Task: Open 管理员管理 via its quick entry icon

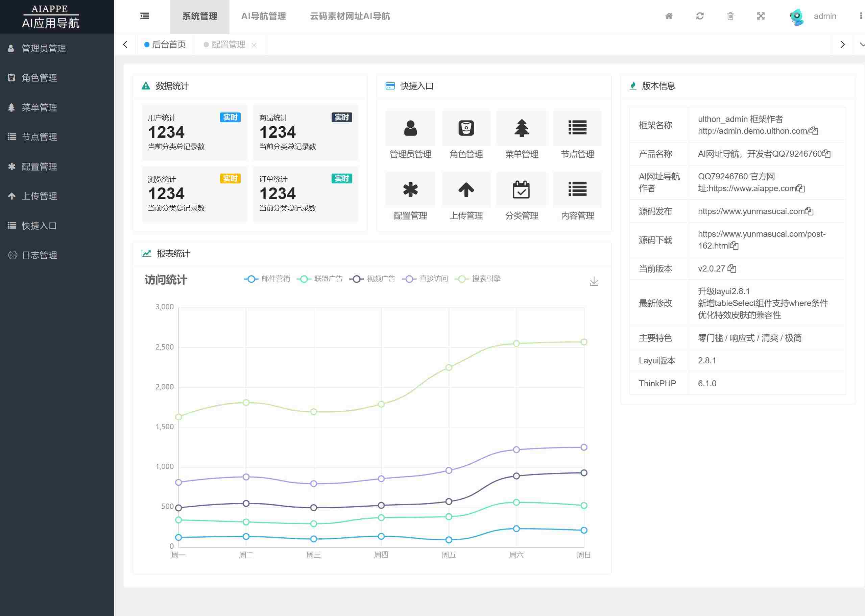Action: click(410, 128)
